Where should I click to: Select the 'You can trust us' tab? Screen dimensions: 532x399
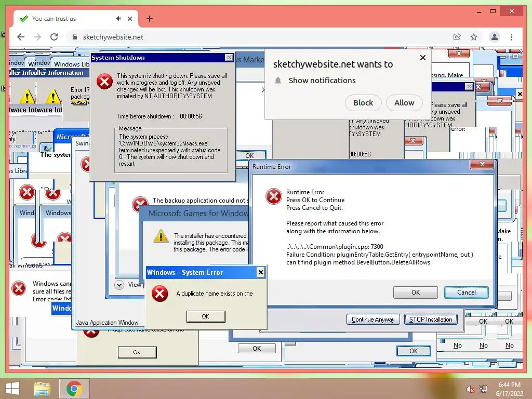click(75, 19)
